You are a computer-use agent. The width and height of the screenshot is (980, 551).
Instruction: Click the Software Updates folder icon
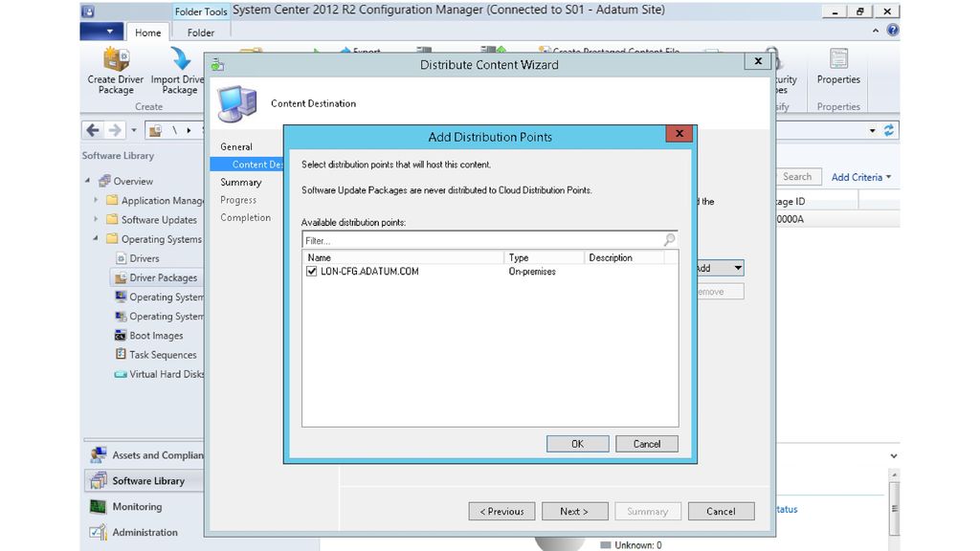112,219
